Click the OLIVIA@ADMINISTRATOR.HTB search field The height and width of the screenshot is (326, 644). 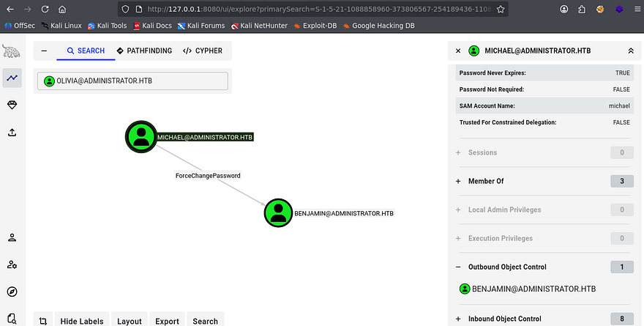[132, 81]
